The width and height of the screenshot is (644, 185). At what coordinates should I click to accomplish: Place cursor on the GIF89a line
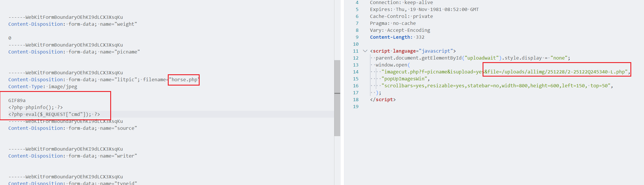point(17,101)
